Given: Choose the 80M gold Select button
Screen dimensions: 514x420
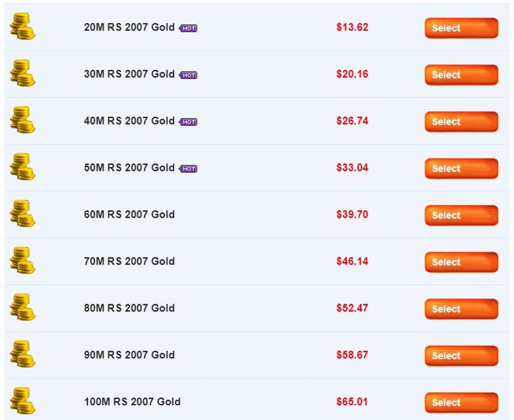Looking at the screenshot, I should tap(461, 310).
